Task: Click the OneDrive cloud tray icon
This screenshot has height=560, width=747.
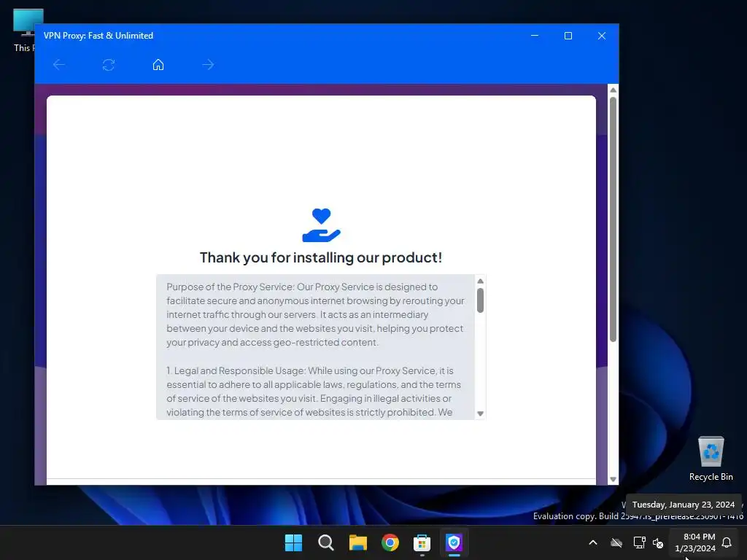Action: [x=616, y=542]
